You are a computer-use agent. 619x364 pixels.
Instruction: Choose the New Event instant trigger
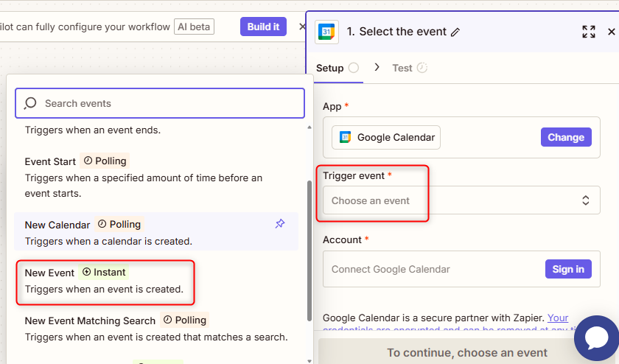point(104,281)
